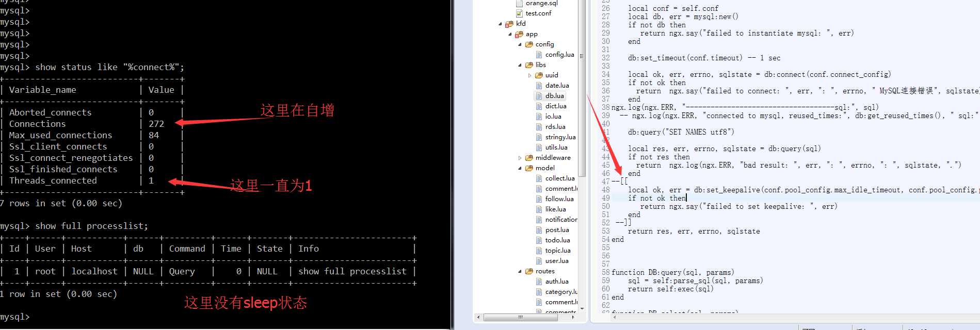This screenshot has width=980, height=330.
Task: Collapse the kfd project node
Action: 500,24
